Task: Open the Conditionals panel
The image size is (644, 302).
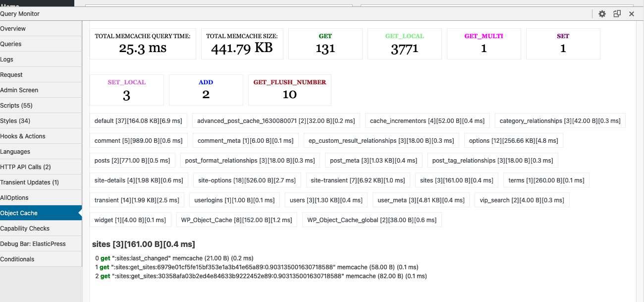Action: coord(41,259)
